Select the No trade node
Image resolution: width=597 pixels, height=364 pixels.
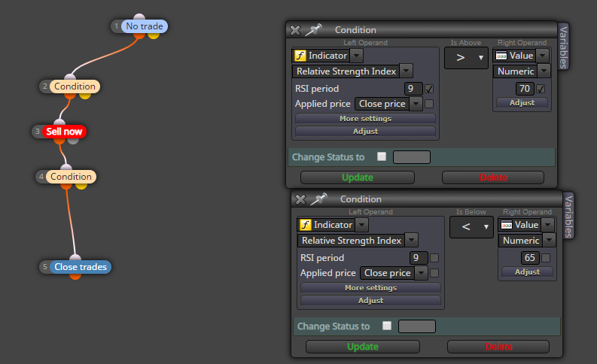coord(145,26)
